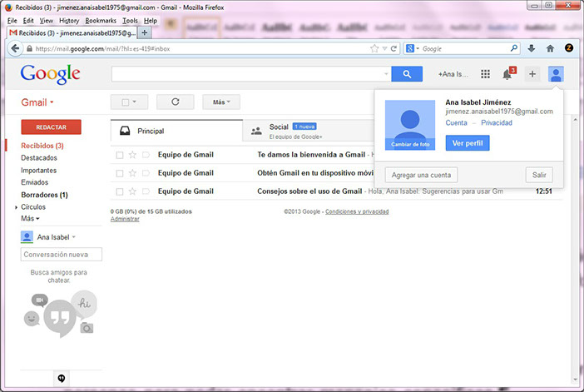
Task: Click the Firefox URL address bar
Action: [201, 49]
